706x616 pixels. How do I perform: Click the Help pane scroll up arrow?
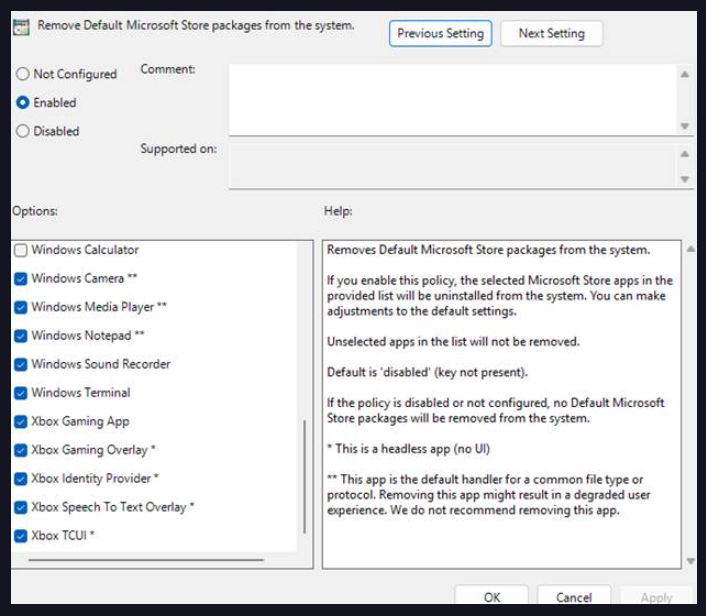[691, 249]
